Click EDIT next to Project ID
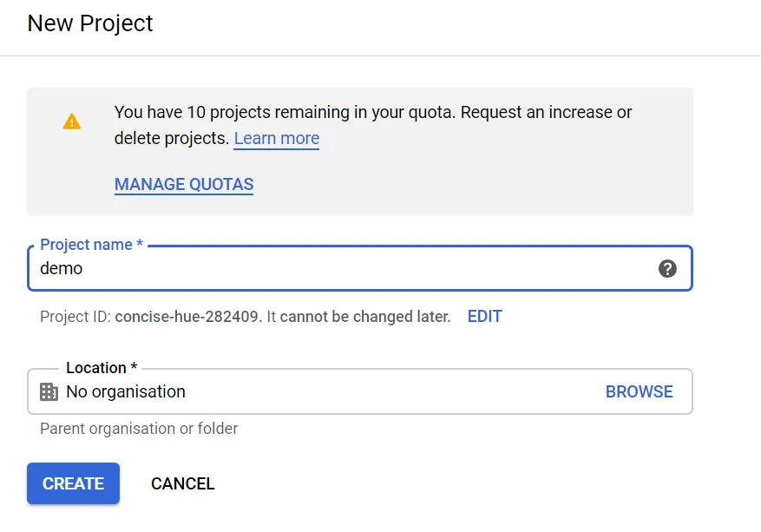The height and width of the screenshot is (532, 761). coord(484,317)
